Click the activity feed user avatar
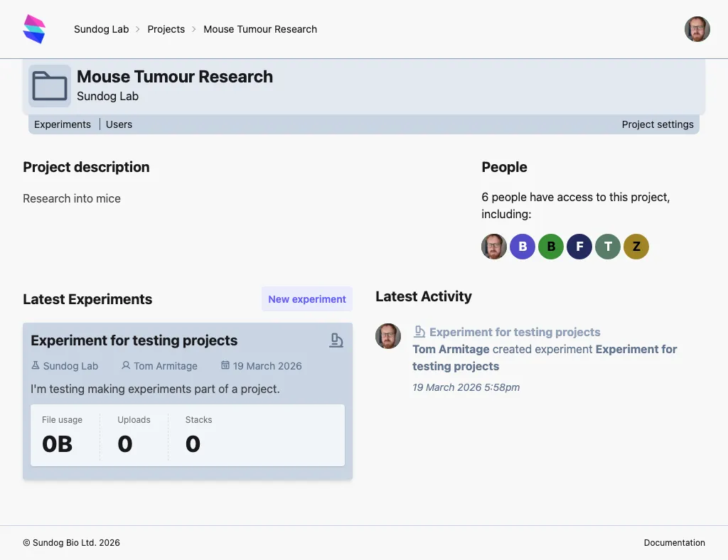The image size is (728, 560). (388, 336)
